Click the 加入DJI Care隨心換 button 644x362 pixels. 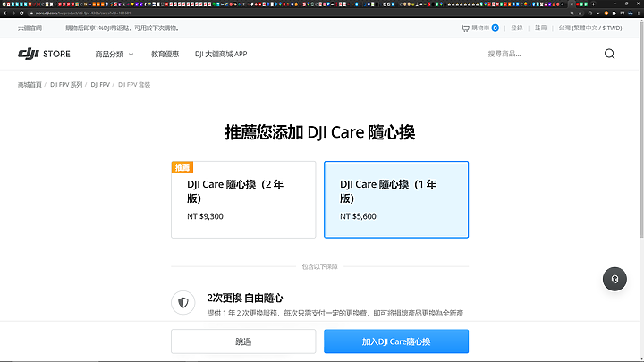[396, 341]
